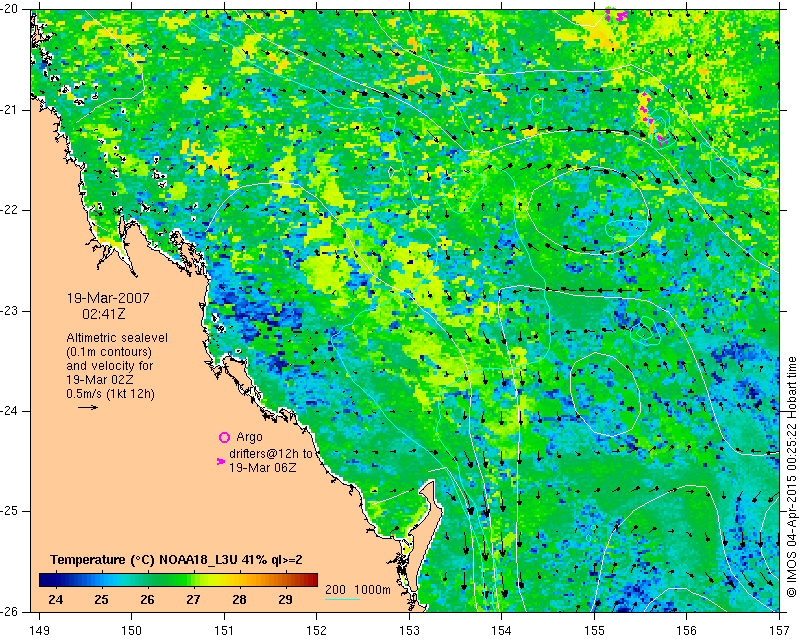This screenshot has width=800, height=640.
Task: Click the 0.5m/s reference velocity arrow
Action: 88,407
